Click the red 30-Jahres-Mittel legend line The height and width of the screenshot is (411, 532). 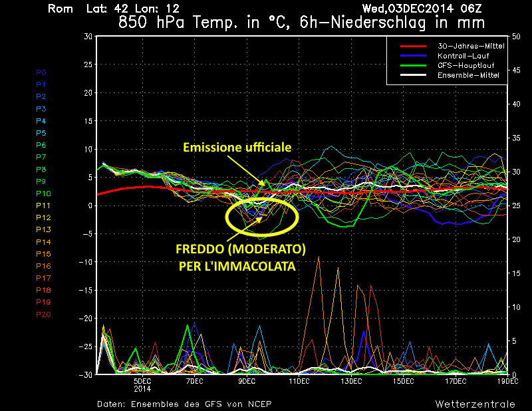coord(413,46)
